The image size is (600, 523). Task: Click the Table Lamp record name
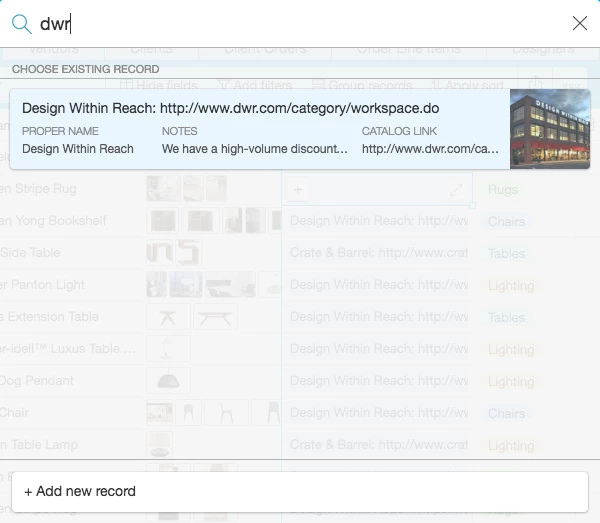click(39, 445)
